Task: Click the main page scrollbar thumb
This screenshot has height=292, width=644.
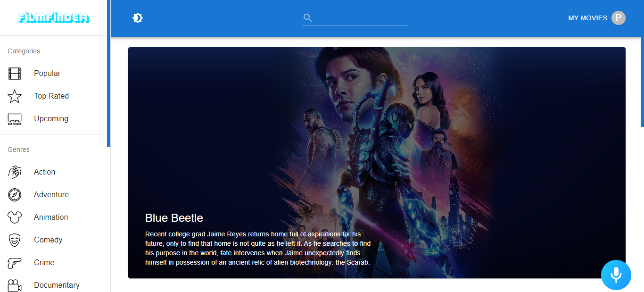Action: tap(642, 63)
